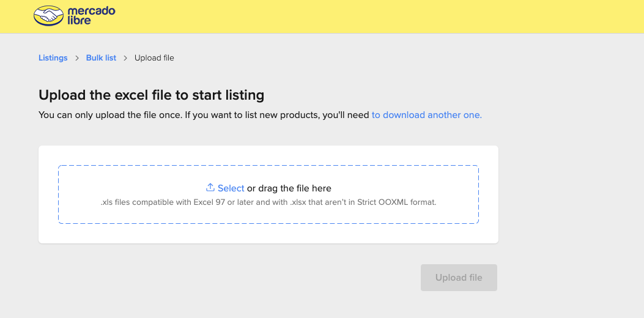Click the upload arrow icon beside Select
The height and width of the screenshot is (318, 644).
[x=210, y=188]
